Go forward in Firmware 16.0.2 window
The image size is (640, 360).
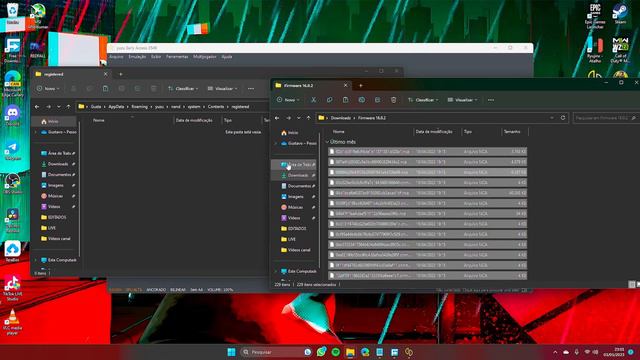click(x=288, y=118)
